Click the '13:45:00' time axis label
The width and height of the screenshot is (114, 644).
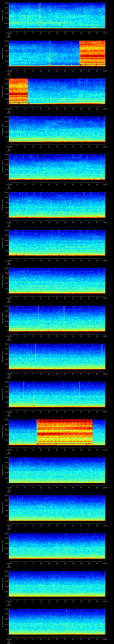point(9,639)
